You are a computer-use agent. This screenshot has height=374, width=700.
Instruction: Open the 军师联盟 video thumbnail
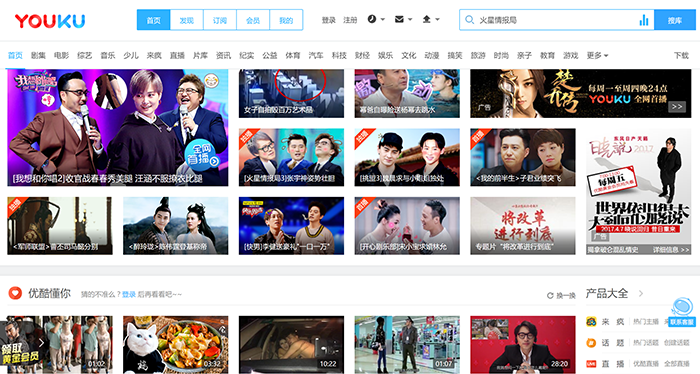point(60,226)
